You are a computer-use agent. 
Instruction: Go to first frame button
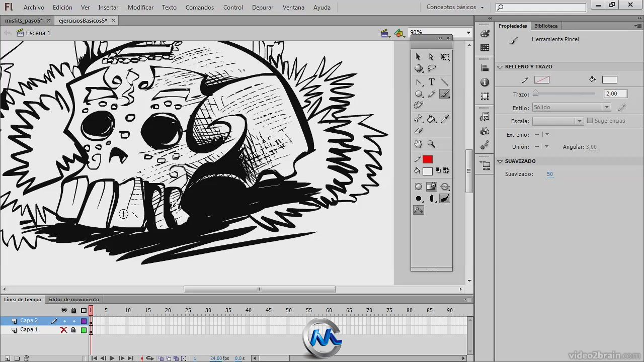tap(94, 358)
